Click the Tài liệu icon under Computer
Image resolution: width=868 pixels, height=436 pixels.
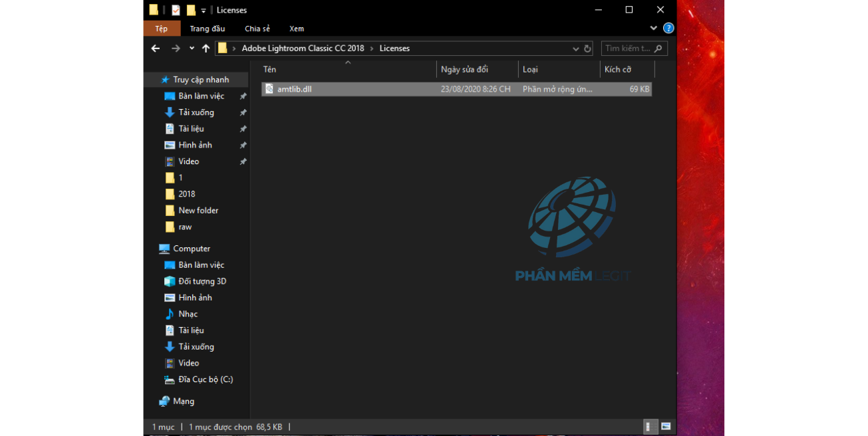(170, 330)
